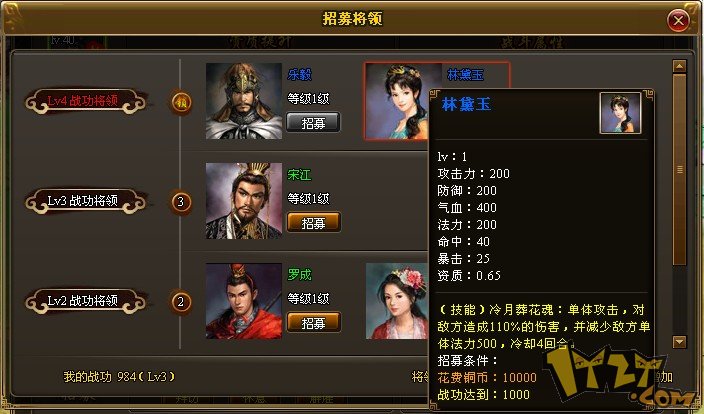Viewport: 704px width, 414px height.
Task: Click the round 领 badge icon
Action: (180, 102)
